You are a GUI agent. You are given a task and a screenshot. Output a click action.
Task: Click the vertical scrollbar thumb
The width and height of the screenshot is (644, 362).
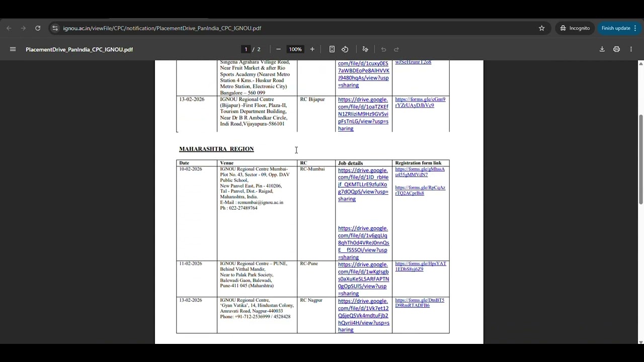640,159
